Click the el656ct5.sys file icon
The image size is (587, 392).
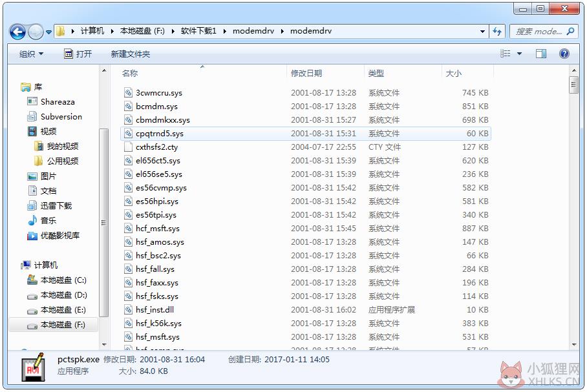[128, 160]
